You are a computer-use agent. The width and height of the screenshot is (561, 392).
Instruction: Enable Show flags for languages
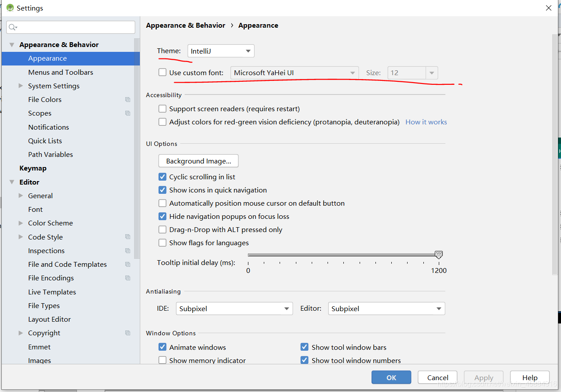163,243
